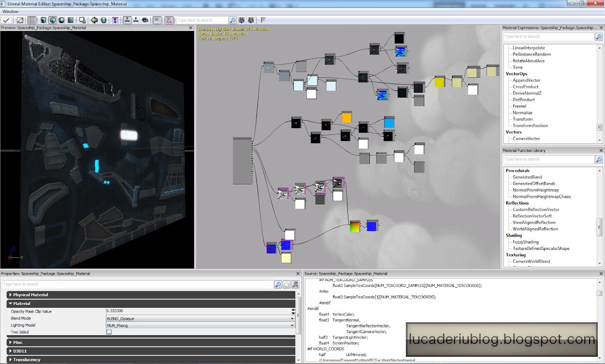Close the Preview panel
605x364 pixels.
(191, 28)
